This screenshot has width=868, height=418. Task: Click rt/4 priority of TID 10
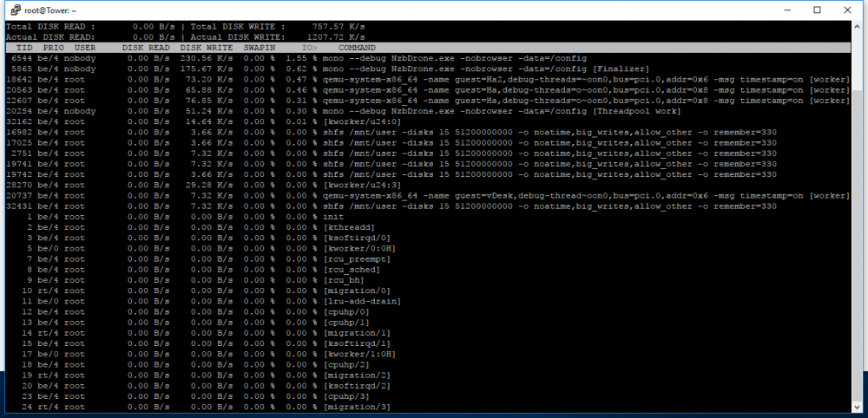point(48,291)
